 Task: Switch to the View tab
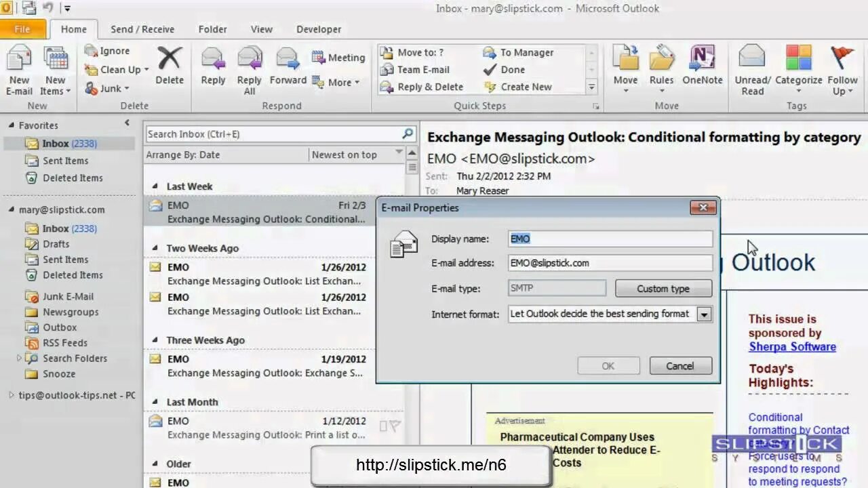click(x=261, y=29)
